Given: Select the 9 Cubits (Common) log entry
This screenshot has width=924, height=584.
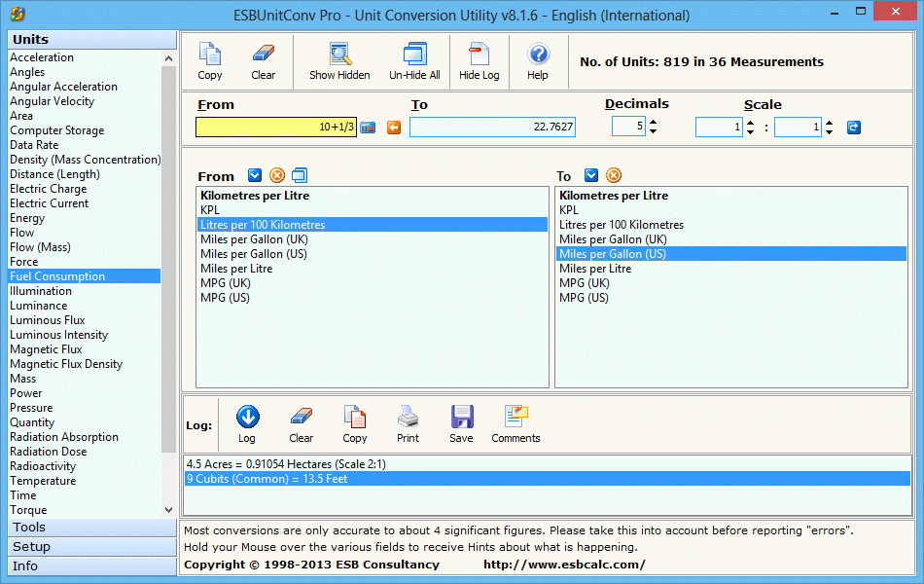Looking at the screenshot, I should click(x=547, y=479).
